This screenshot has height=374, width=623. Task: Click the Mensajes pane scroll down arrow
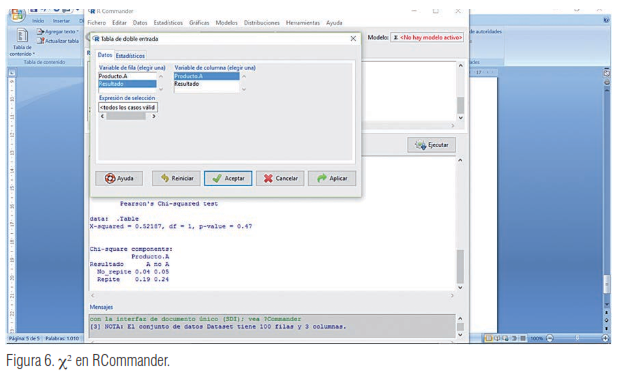pyautogui.click(x=460, y=335)
